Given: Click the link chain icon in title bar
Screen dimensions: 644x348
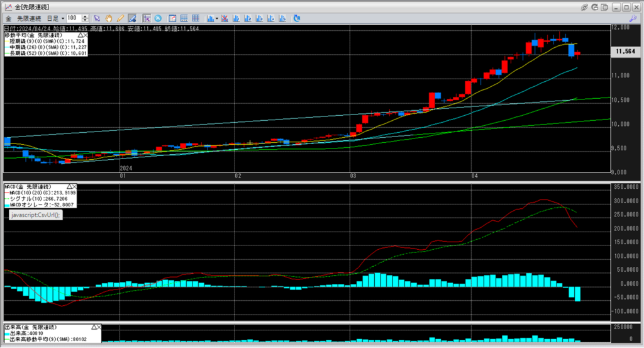Looking at the screenshot, I should click(585, 6).
